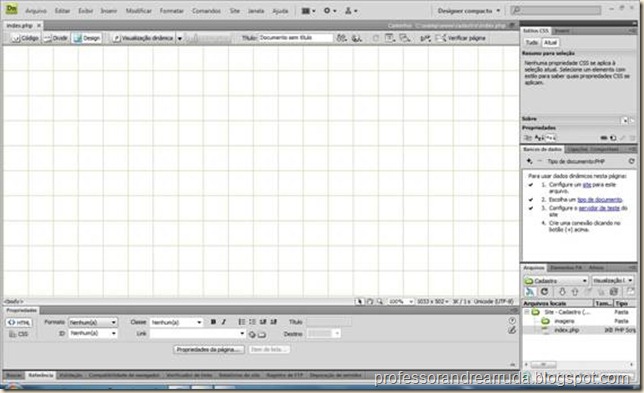Image resolution: width=644 pixels, height=393 pixels.
Task: Click the text indent icon
Action: click(274, 322)
